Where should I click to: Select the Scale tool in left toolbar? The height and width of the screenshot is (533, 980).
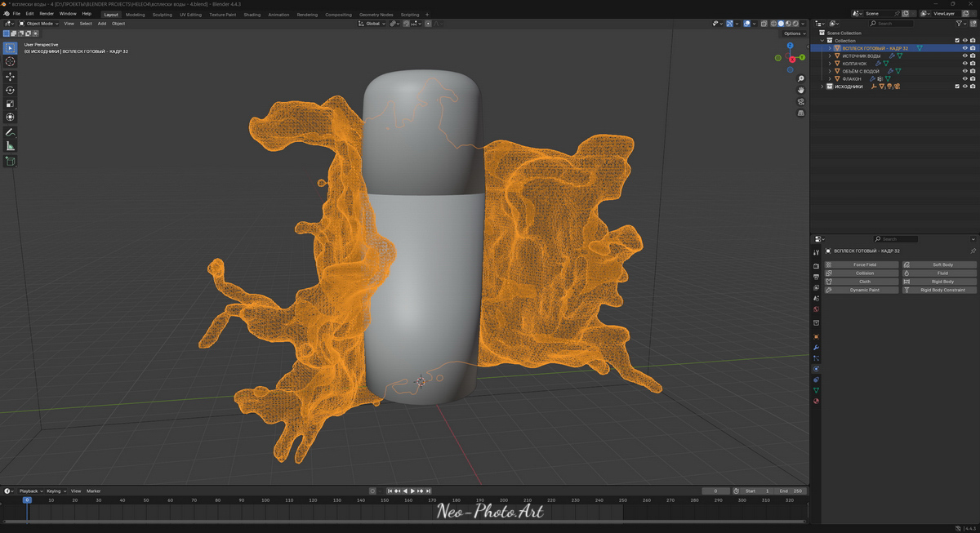point(10,104)
